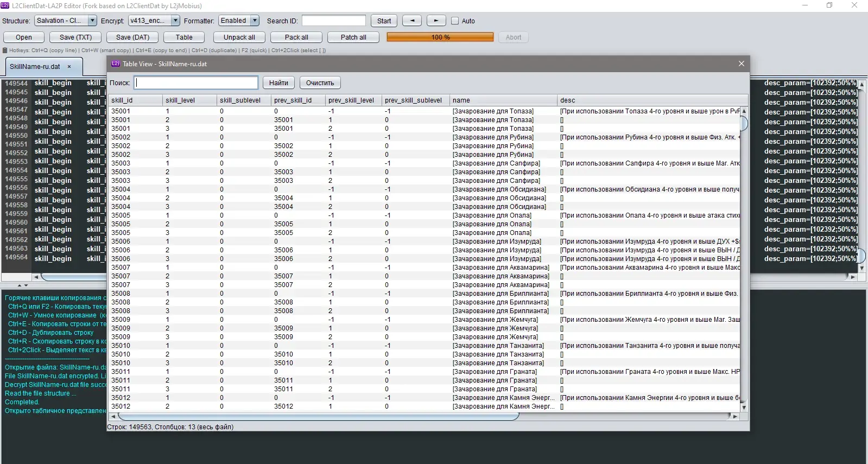Screen dimensions: 868x464
Task: Click the split pane collapse arrows
Action: pos(22,285)
